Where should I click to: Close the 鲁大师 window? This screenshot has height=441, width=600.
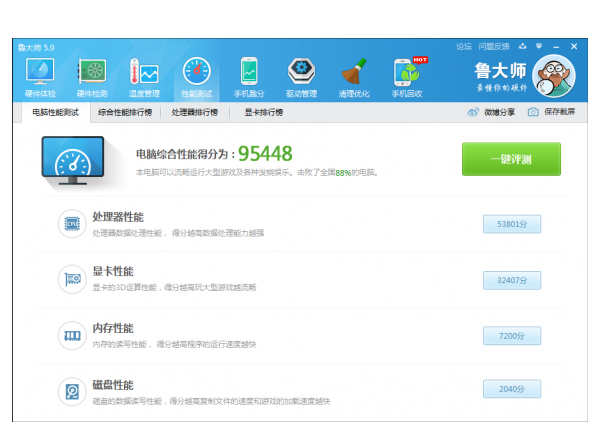(x=574, y=46)
